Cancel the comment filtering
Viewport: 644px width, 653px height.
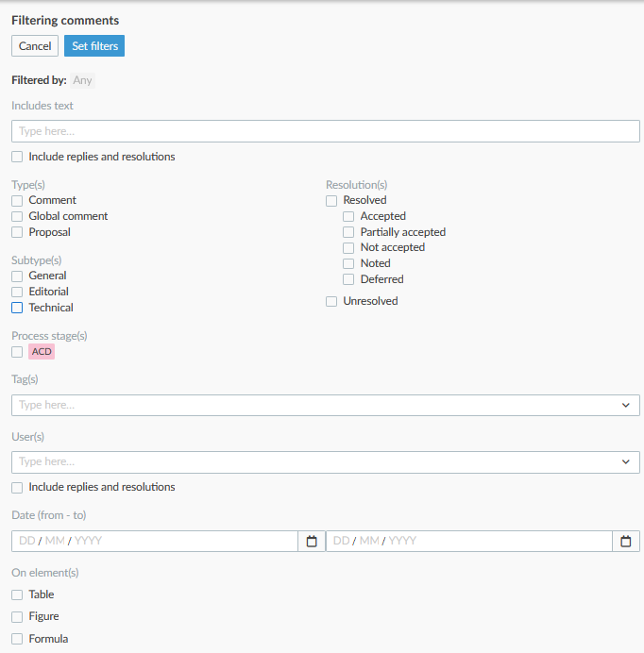[35, 46]
